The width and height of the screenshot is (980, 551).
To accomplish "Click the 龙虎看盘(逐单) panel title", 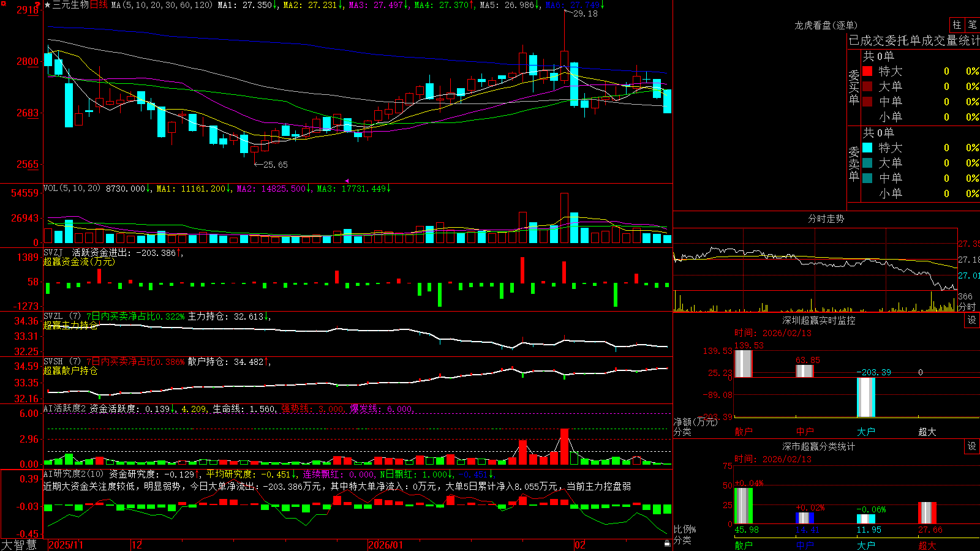I will click(x=826, y=25).
